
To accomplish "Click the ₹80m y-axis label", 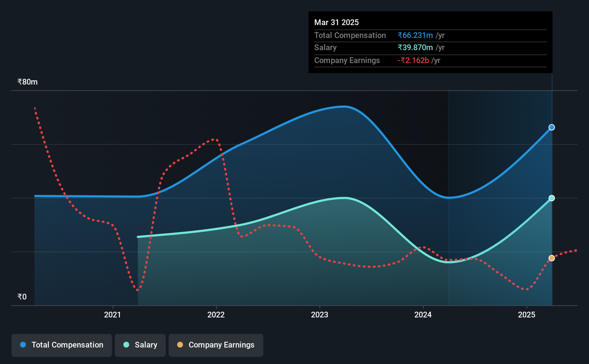I will point(28,82).
